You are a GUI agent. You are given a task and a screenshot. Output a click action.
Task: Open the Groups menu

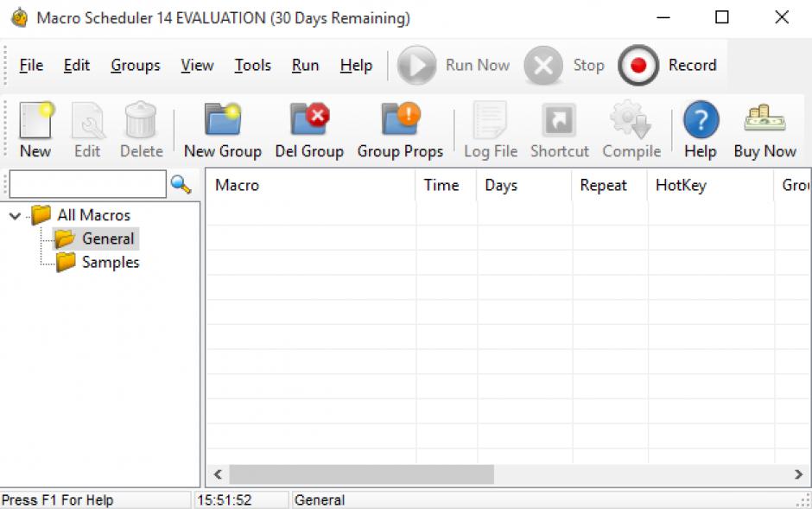click(x=136, y=65)
